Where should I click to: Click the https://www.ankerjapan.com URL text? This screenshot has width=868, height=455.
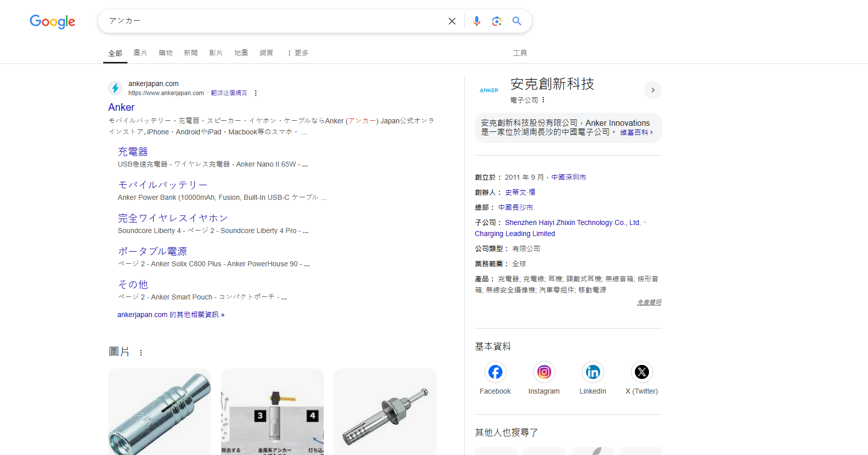point(166,93)
